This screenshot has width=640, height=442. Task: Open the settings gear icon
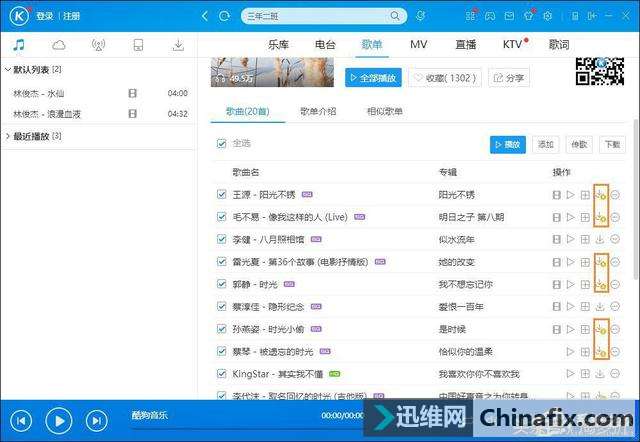(548, 16)
